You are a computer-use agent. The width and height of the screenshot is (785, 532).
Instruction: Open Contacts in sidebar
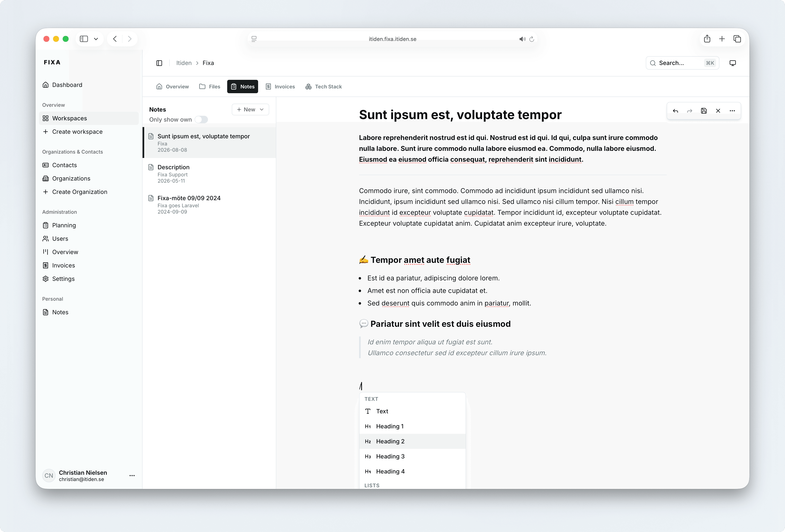point(89,165)
